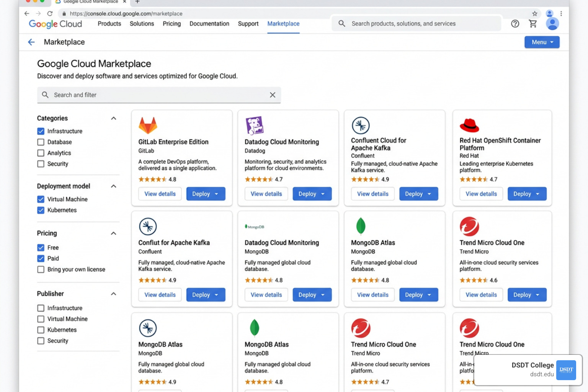
Task: Open the blue account avatar in header
Action: [552, 24]
